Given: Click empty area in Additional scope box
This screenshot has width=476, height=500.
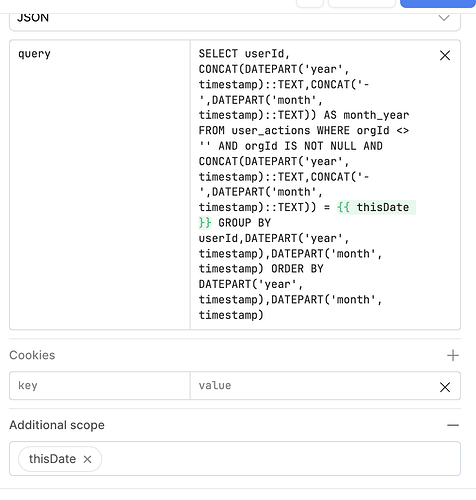Looking at the screenshot, I should pos(280,459).
